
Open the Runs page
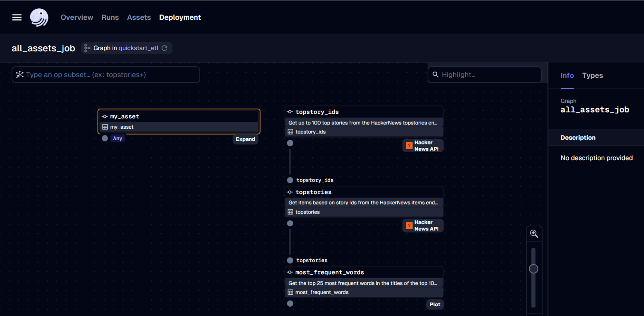tap(110, 17)
